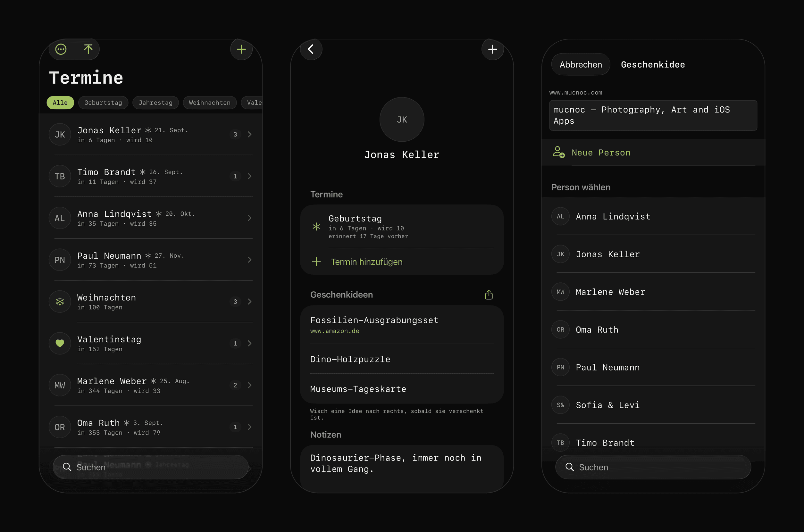The height and width of the screenshot is (532, 804).
Task: Edit the Dinosaurier-Phase note
Action: 402,468
